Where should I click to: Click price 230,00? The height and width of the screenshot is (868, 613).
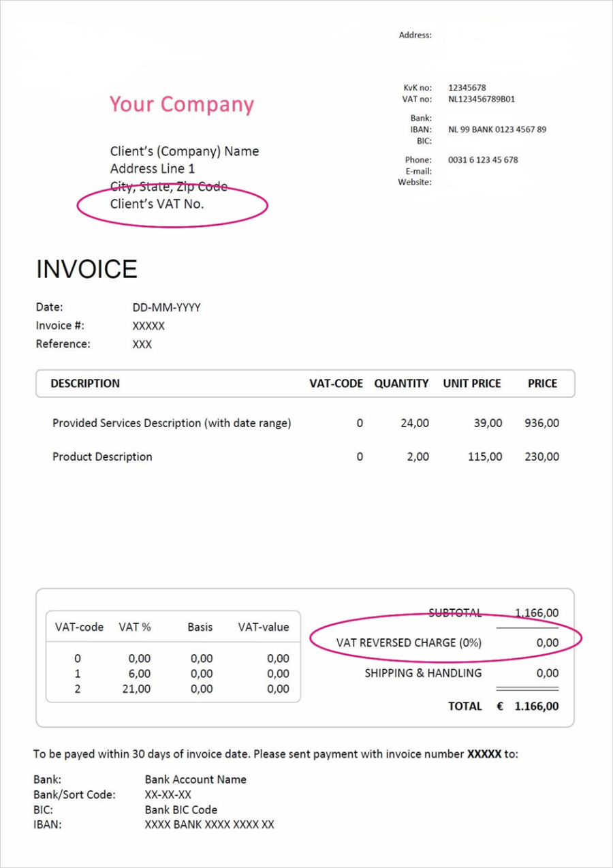click(x=541, y=456)
